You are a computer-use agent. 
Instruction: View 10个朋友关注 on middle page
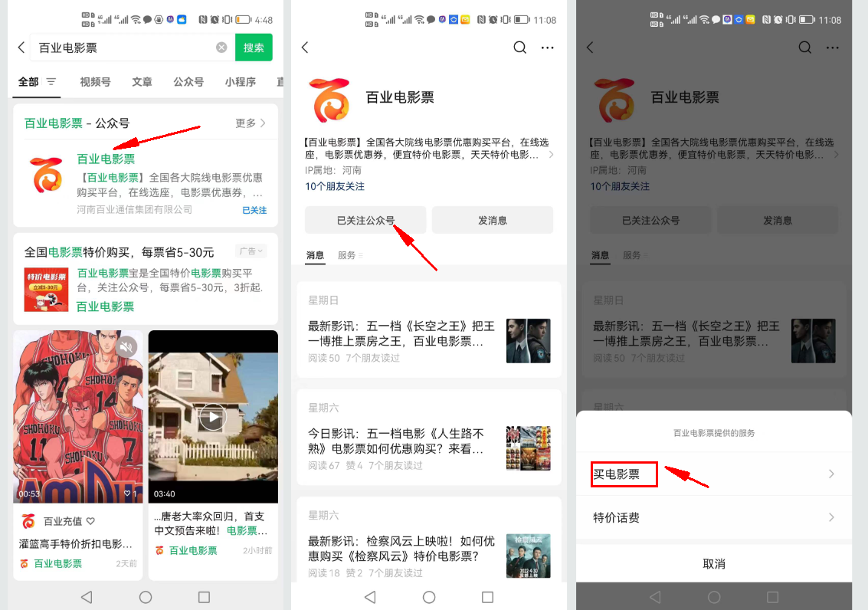pos(335,186)
